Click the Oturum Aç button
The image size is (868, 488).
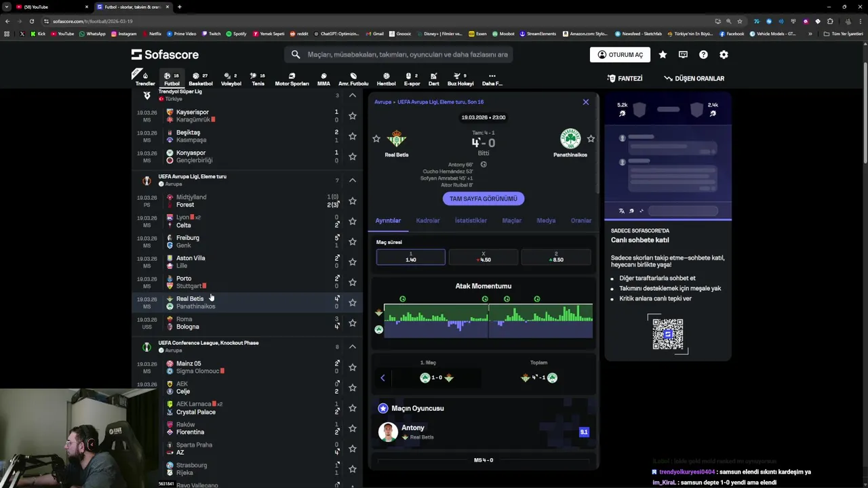[x=620, y=55]
